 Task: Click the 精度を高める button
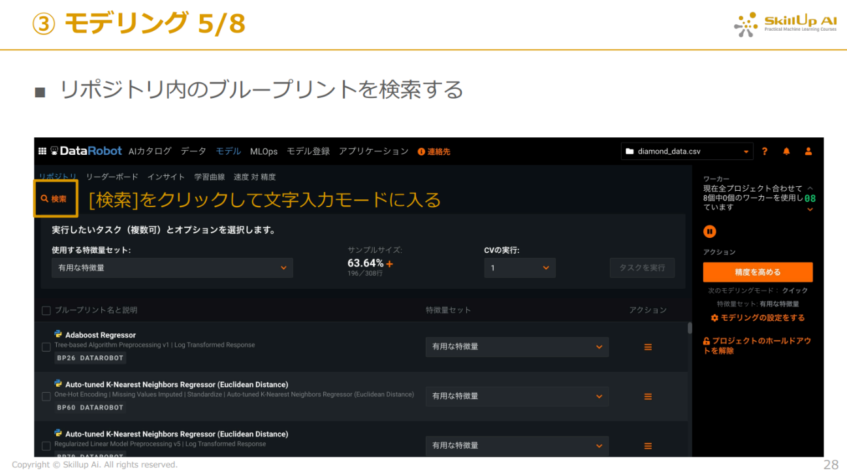point(758,272)
